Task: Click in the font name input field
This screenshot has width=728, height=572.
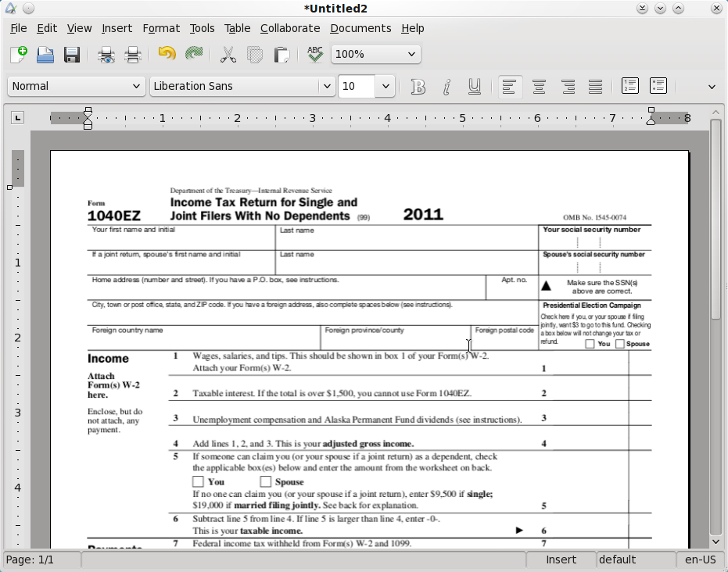Action: 235,86
